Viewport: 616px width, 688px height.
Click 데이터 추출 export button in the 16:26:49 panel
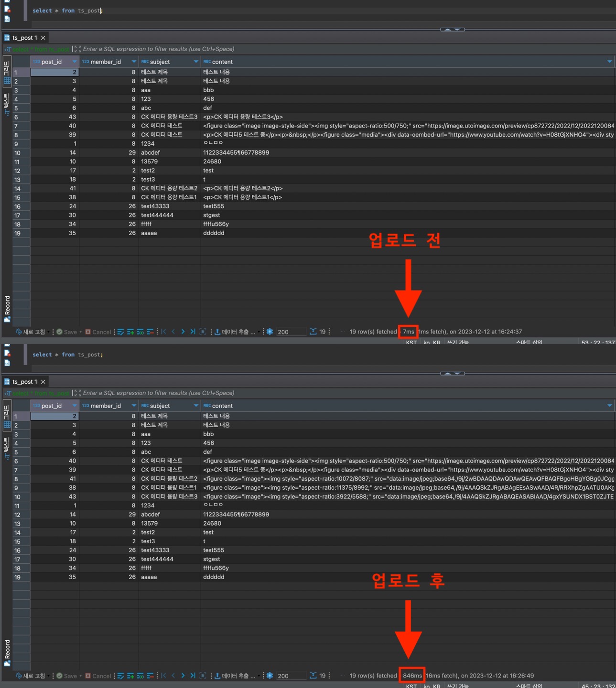[235, 676]
